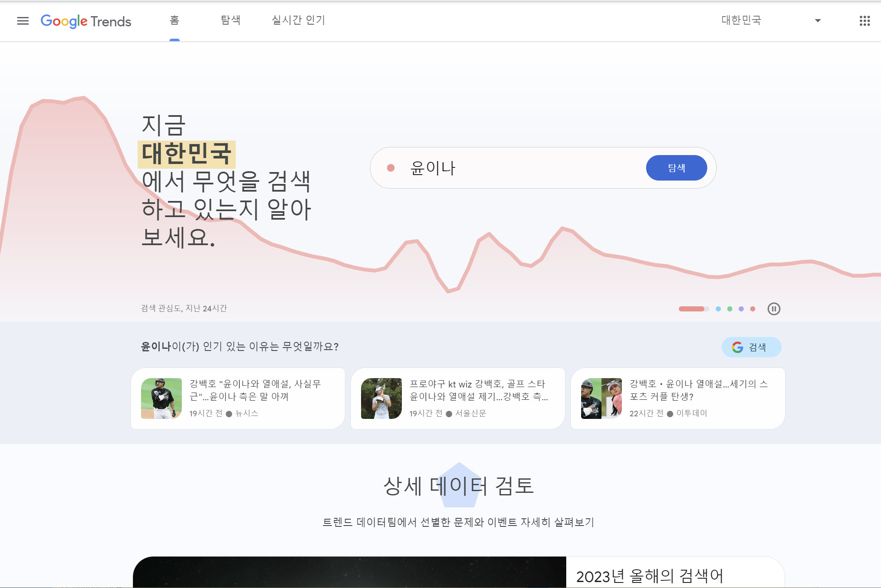
Task: Click the Google G 검색 button
Action: coord(751,347)
